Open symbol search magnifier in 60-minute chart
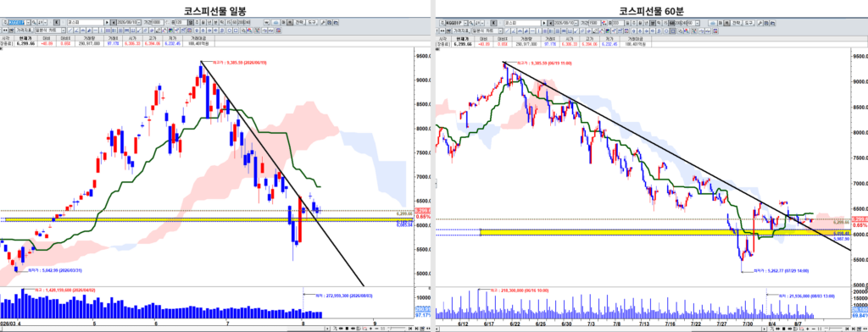The height and width of the screenshot is (332, 868). point(471,23)
